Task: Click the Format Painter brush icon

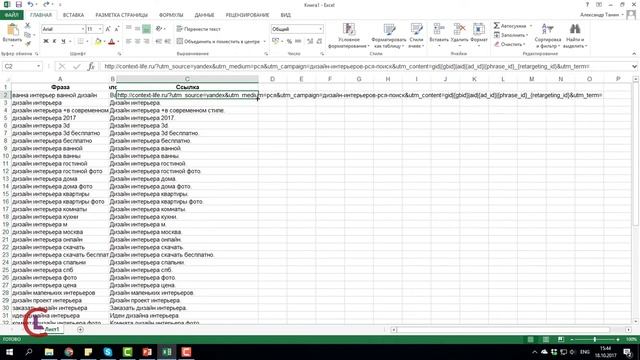Action: click(x=28, y=43)
